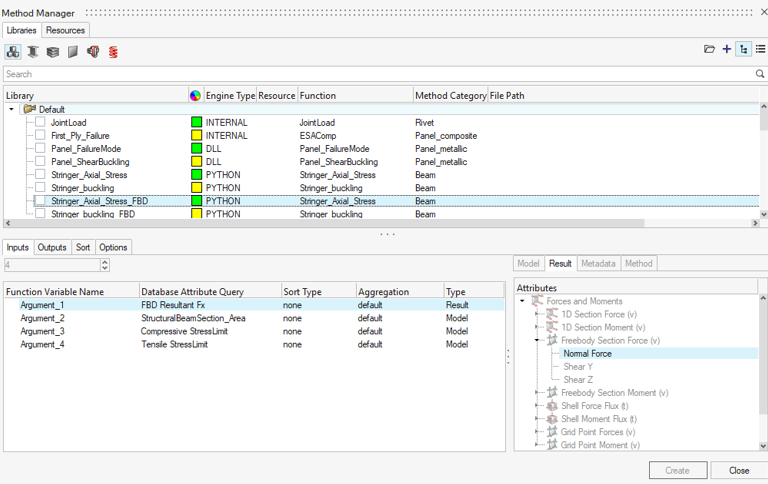Screen dimensions: 768x484
Task: Collapse the Forces and Moments tree
Action: tap(522, 301)
